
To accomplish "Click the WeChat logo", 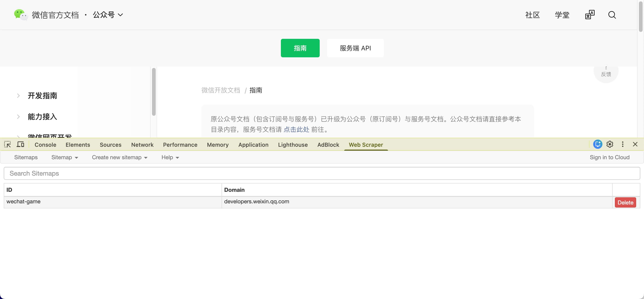I will pyautogui.click(x=20, y=15).
